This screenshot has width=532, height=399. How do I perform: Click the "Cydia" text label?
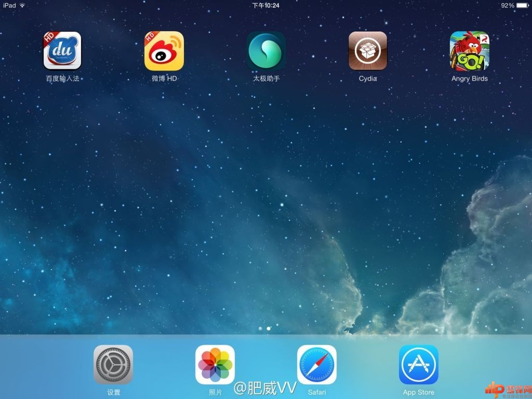pyautogui.click(x=368, y=79)
